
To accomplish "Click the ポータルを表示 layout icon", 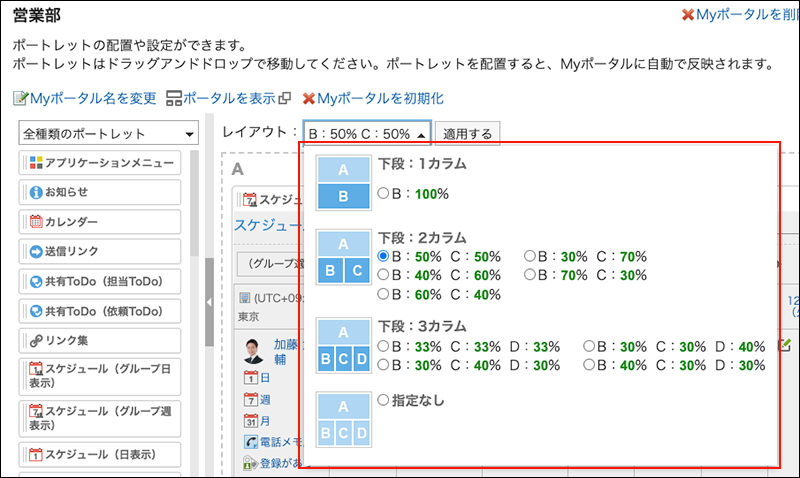I will 174,99.
